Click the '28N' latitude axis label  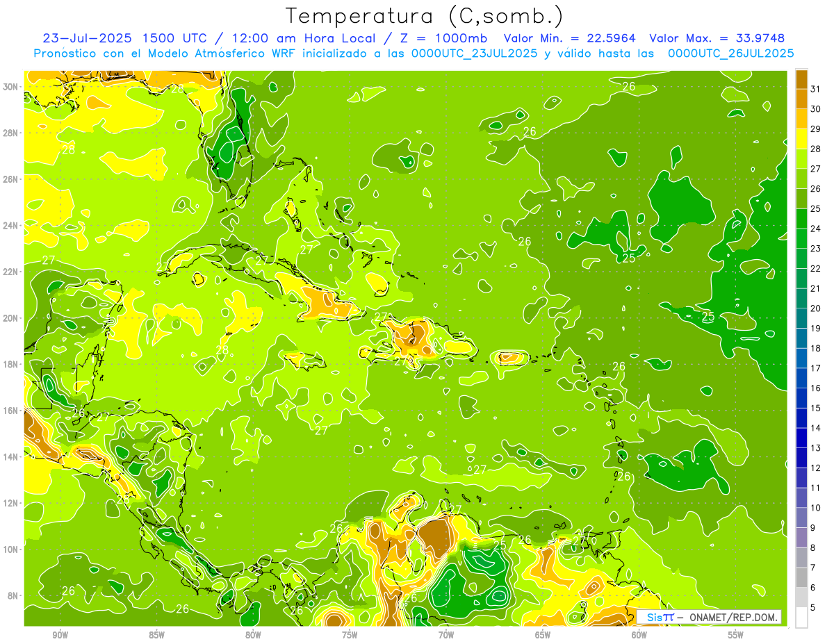click(11, 133)
